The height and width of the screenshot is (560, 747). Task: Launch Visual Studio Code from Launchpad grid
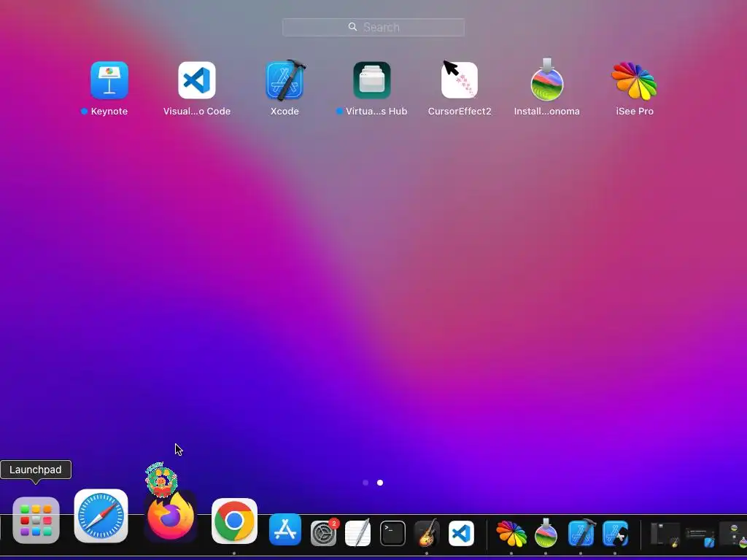point(197,80)
